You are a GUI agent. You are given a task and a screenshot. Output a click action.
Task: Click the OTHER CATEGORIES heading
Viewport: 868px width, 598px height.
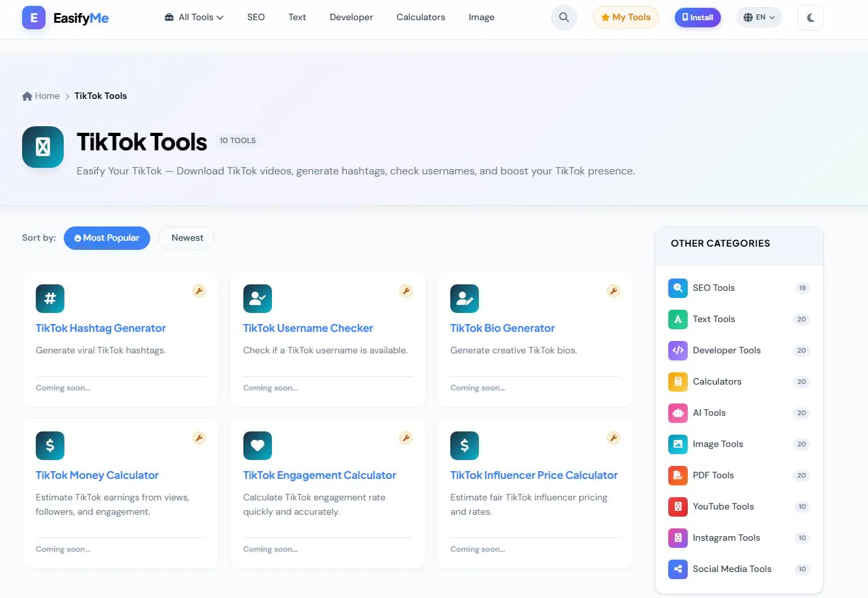click(x=720, y=243)
